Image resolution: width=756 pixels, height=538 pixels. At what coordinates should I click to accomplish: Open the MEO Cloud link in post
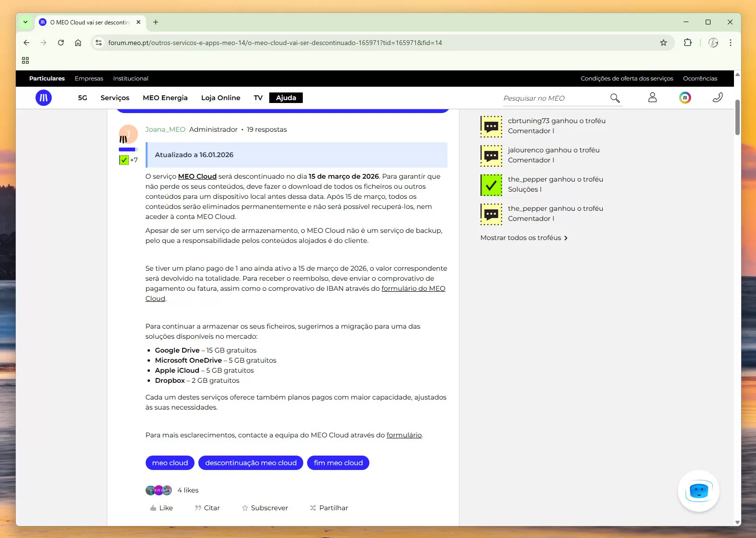click(x=197, y=176)
